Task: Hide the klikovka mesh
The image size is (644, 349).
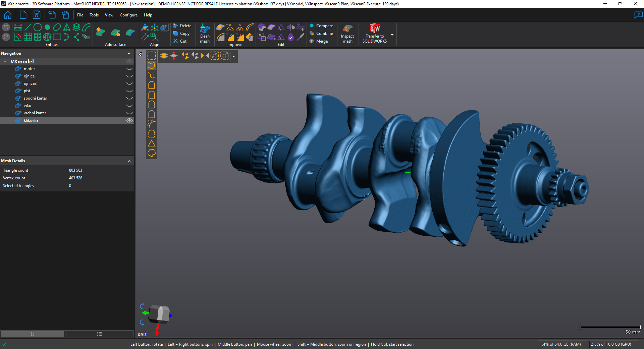Action: click(129, 120)
